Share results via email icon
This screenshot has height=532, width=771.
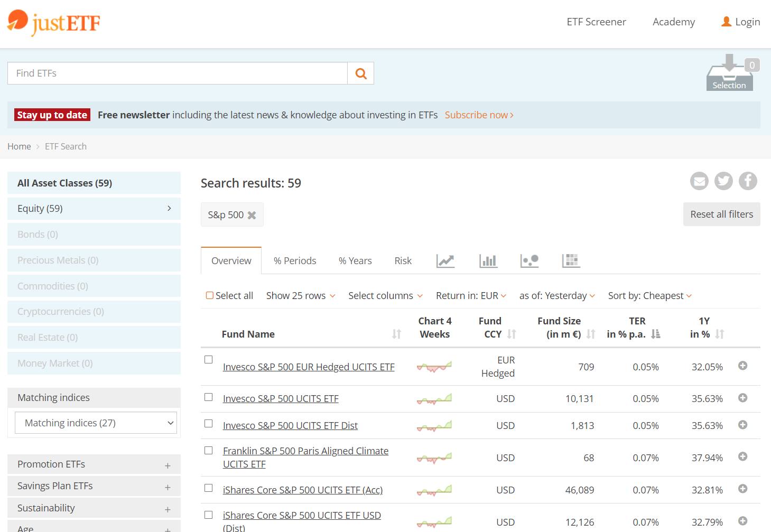coord(699,181)
